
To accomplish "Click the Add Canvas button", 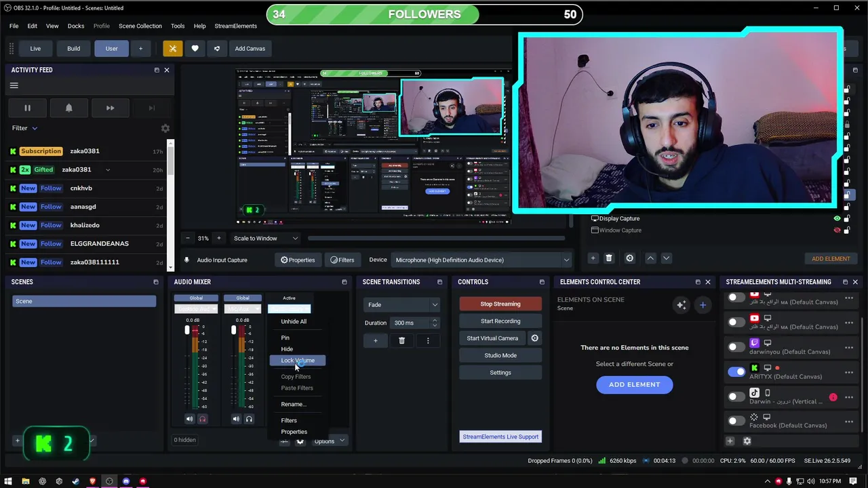I will click(250, 49).
